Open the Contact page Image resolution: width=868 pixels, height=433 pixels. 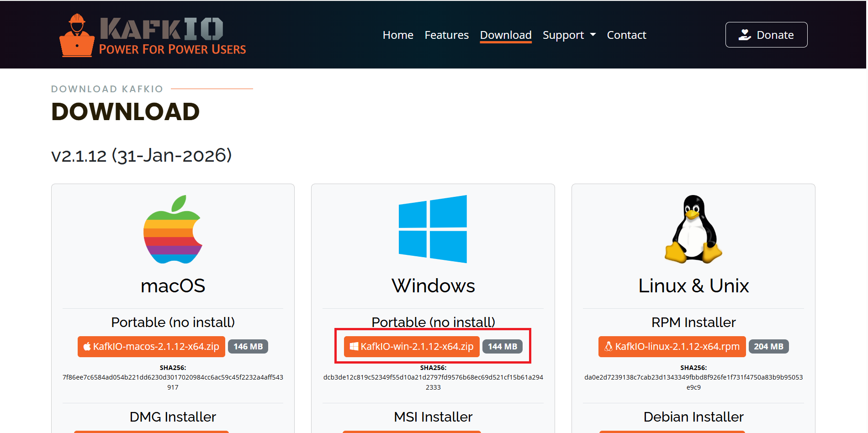[x=626, y=35]
